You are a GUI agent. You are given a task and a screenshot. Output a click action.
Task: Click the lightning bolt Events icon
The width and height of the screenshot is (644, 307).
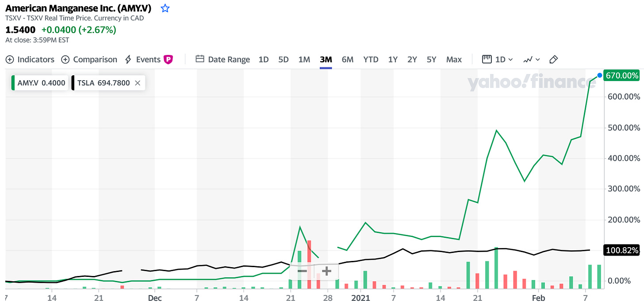tap(129, 59)
